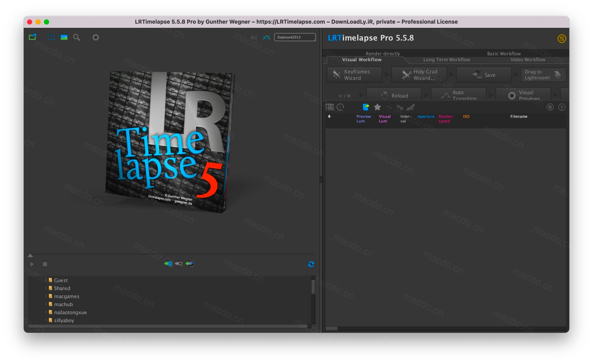Click the table grid view icon

(x=329, y=107)
